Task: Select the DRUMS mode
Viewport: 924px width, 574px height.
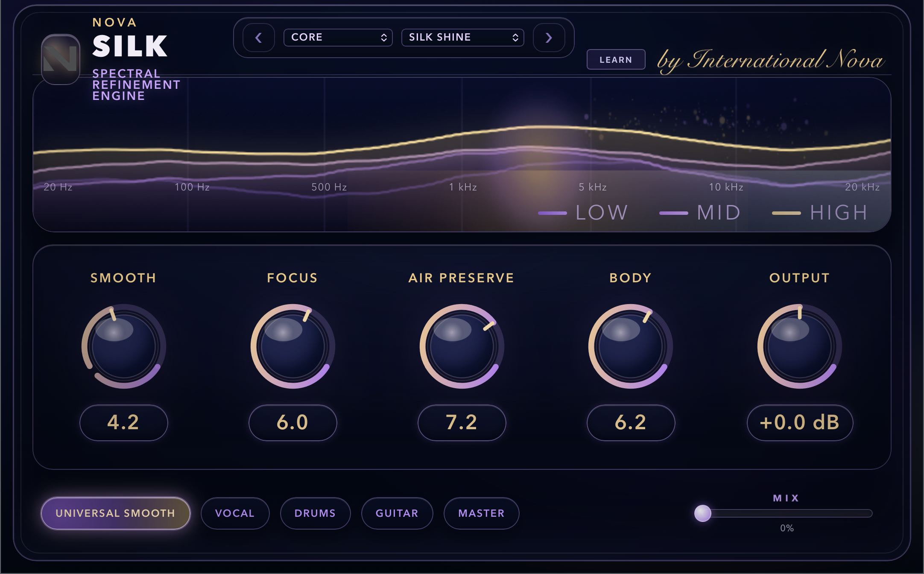Action: [315, 513]
